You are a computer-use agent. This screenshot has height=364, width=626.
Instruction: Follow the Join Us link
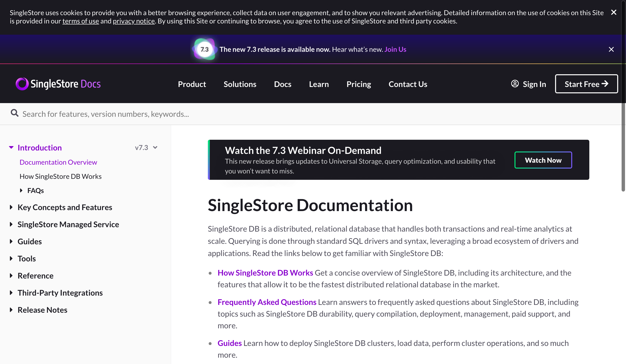395,49
